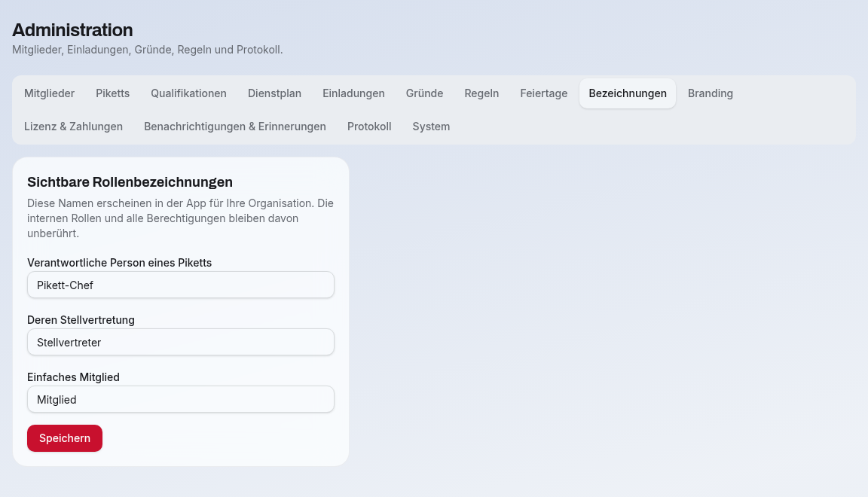Image resolution: width=868 pixels, height=497 pixels.
Task: Click the 'Sichtbare Rollenbezeichnungen' heading
Action: [x=130, y=182]
